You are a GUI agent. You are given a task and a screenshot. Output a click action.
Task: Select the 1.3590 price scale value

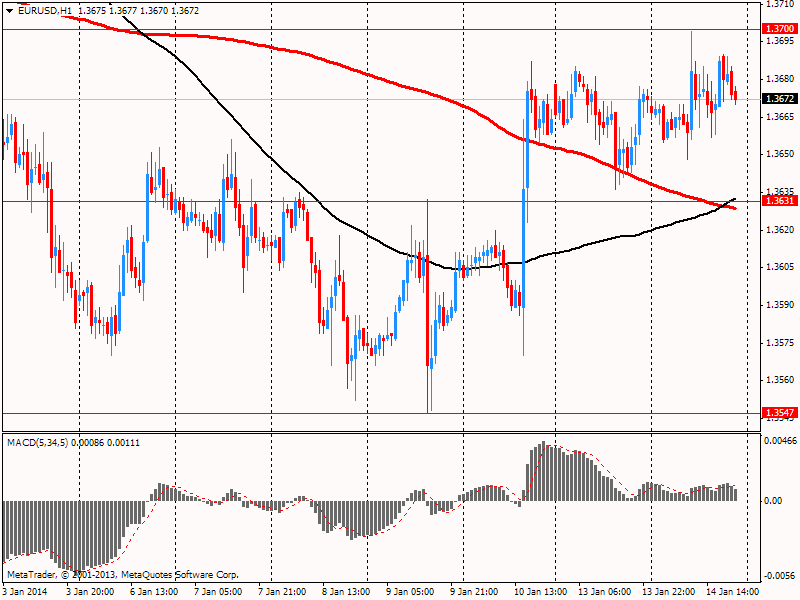click(780, 305)
